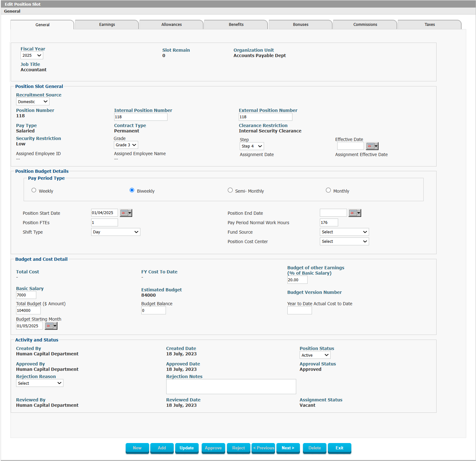
Task: Expand the Position Status dropdown
Action: point(314,355)
